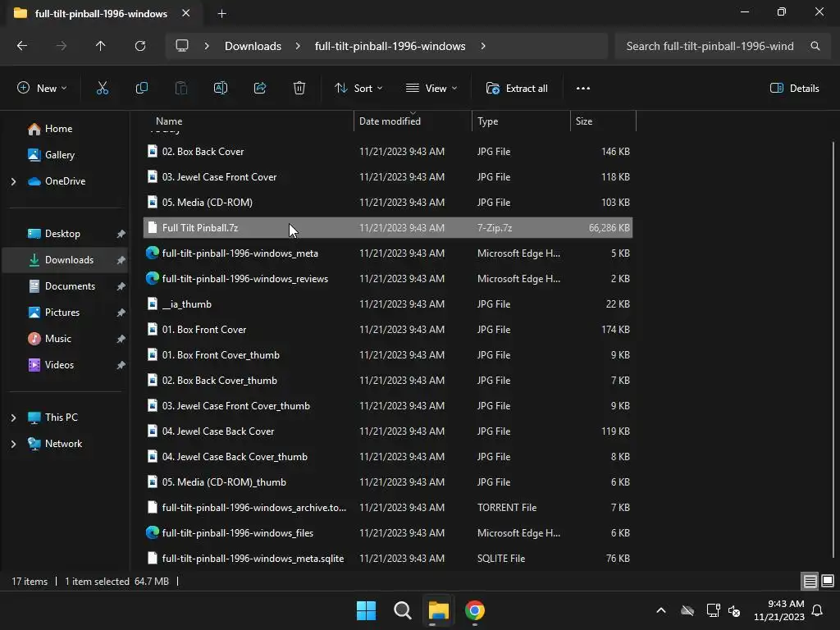Viewport: 840px width, 630px height.
Task: Expand the OneDrive tree node
Action: point(13,181)
